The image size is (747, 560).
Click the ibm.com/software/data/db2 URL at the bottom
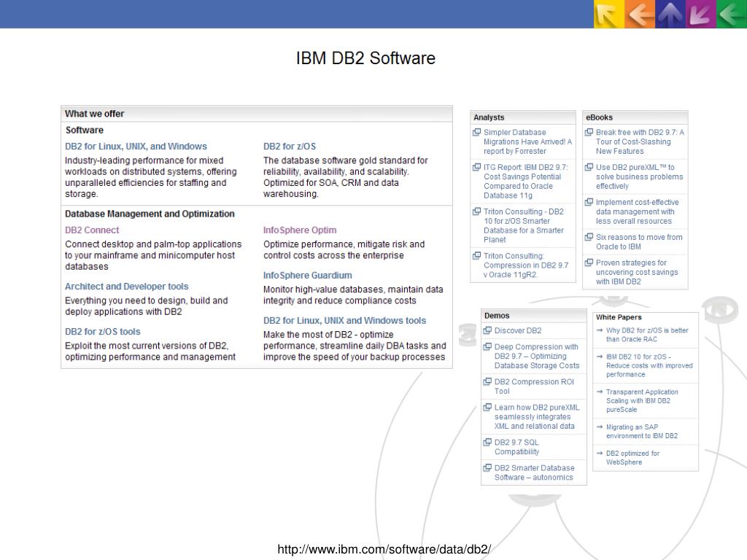tap(384, 549)
